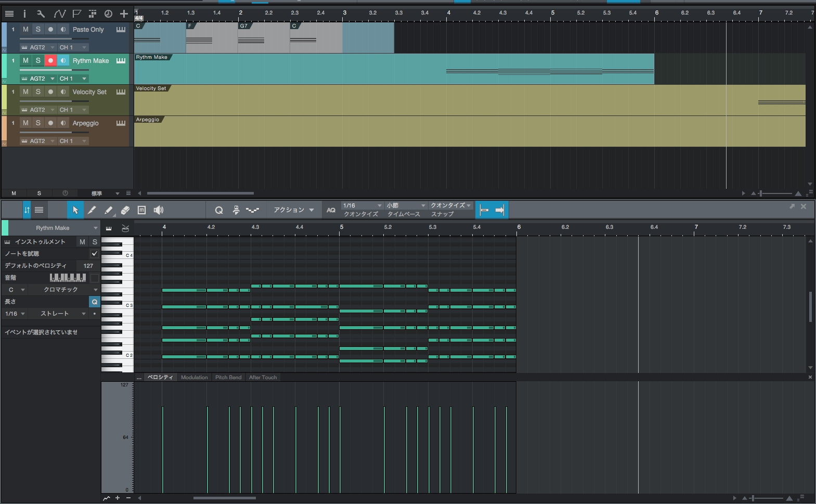Click the blue Q length quantize button

95,302
